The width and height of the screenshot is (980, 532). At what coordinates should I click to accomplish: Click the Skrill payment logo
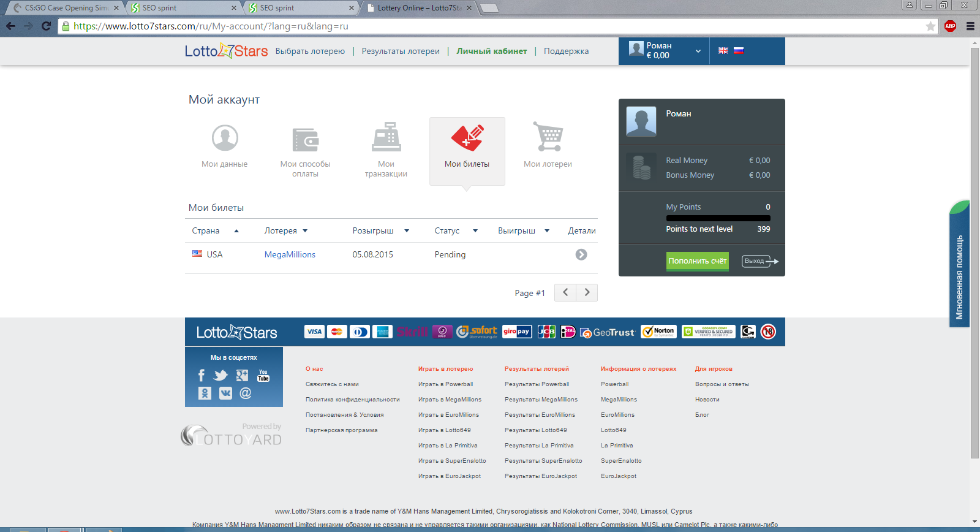(x=412, y=332)
